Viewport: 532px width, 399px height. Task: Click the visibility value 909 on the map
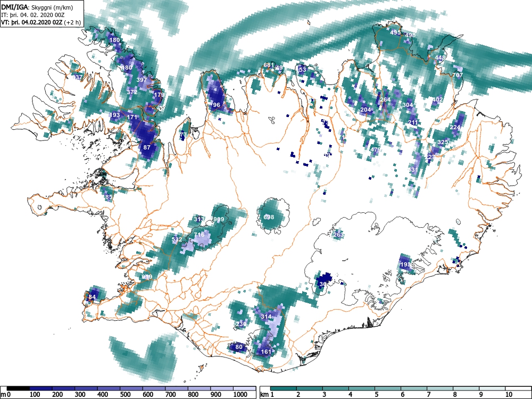219,220
